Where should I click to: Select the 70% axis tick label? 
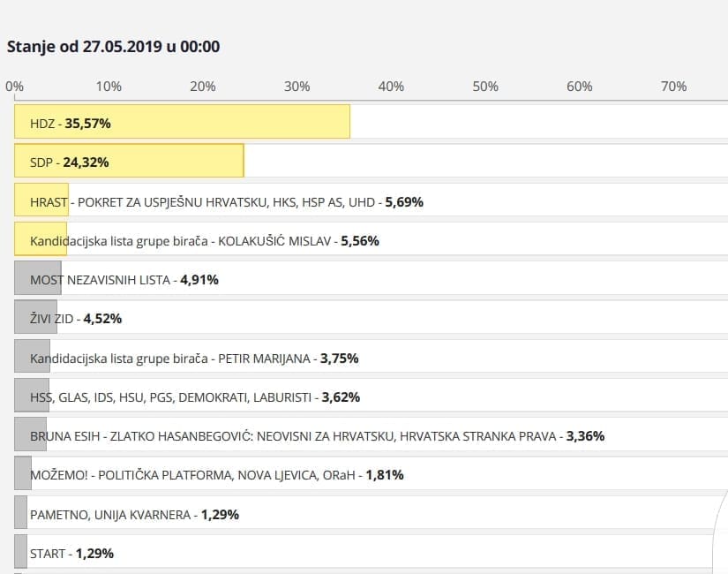[674, 87]
